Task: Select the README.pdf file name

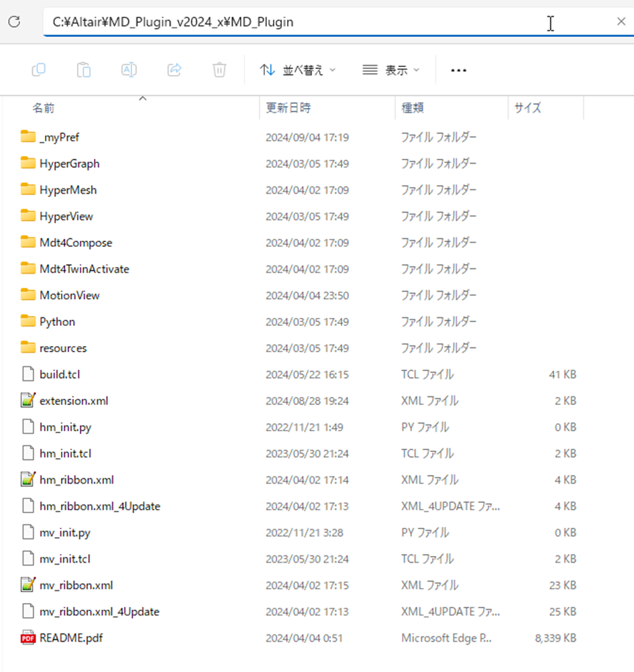Action: [x=71, y=638]
